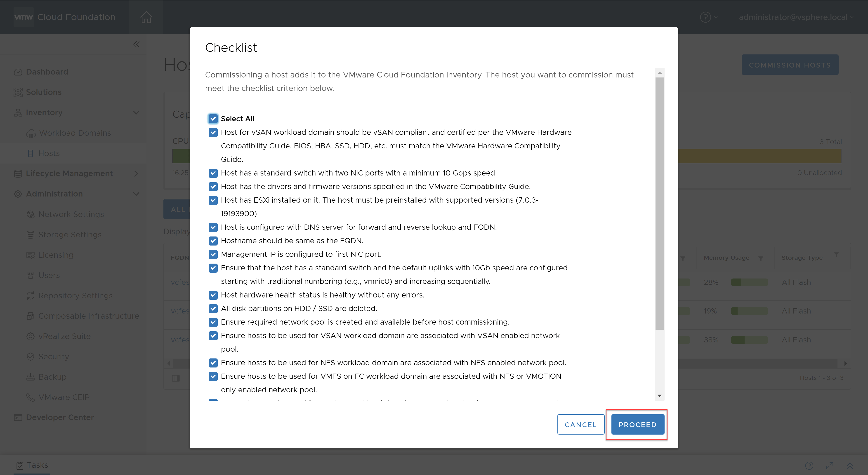868x475 pixels.
Task: Collapse the Inventory section chevron
Action: (136, 112)
